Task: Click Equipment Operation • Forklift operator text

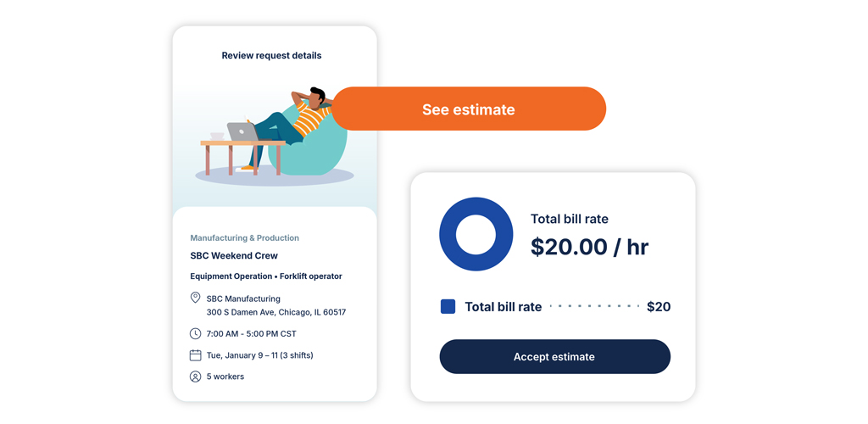Action: click(x=266, y=276)
